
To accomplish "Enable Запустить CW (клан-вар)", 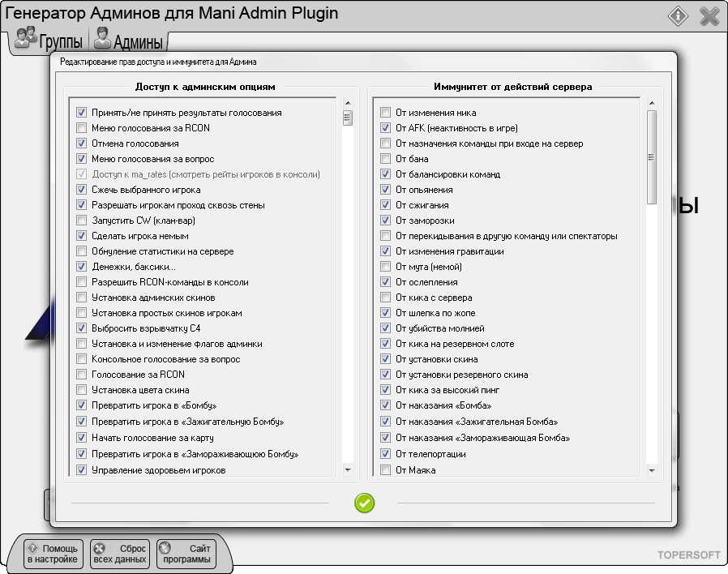I will pos(81,221).
